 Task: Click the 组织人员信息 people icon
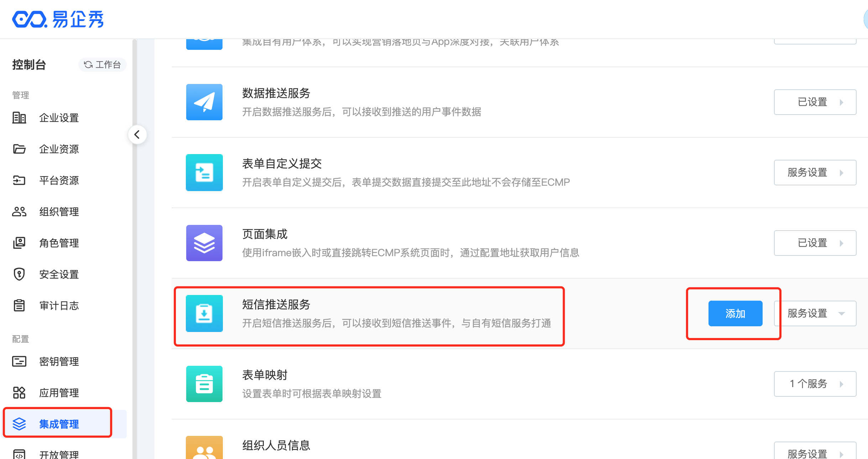(x=204, y=448)
